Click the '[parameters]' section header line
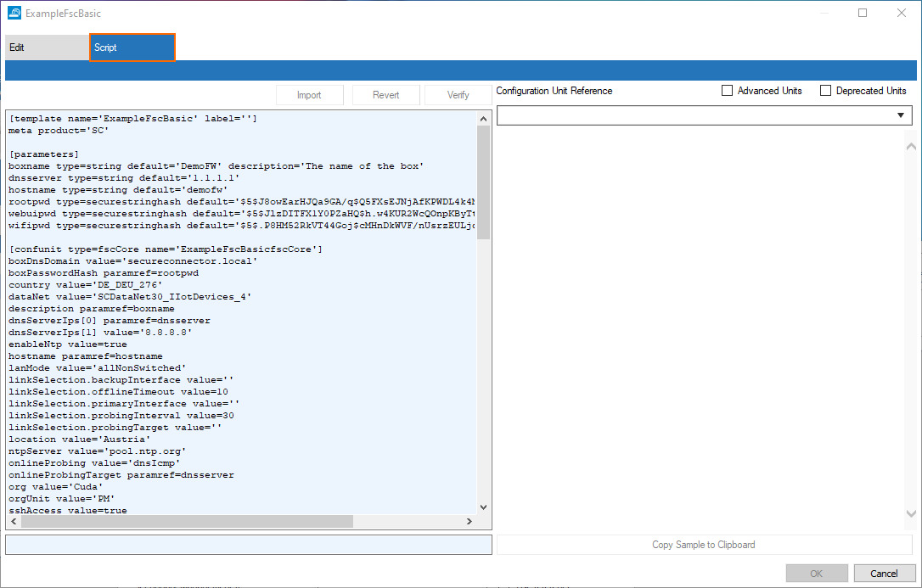The image size is (922, 588). (x=43, y=154)
